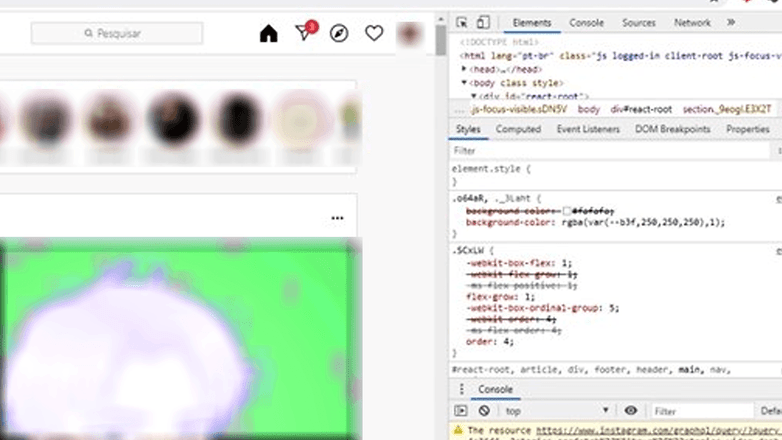Open the Styles sub-tab
Screen dimensions: 782x440
point(468,129)
